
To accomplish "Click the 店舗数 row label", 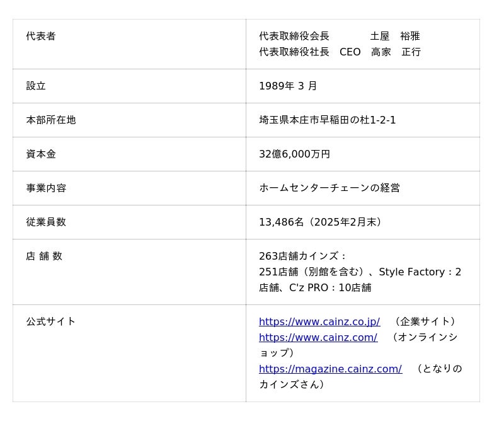I will [44, 256].
